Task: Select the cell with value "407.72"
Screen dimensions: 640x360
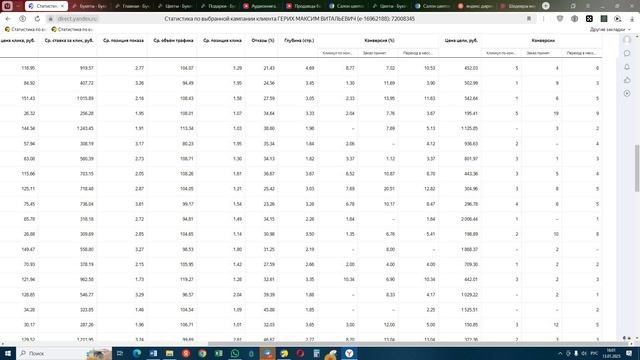Action: (x=87, y=83)
